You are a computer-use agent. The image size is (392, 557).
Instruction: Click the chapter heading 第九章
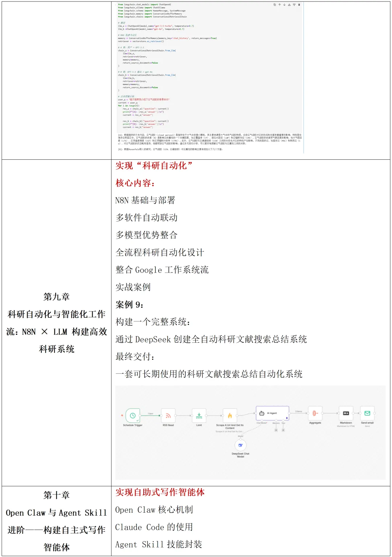[x=57, y=297]
